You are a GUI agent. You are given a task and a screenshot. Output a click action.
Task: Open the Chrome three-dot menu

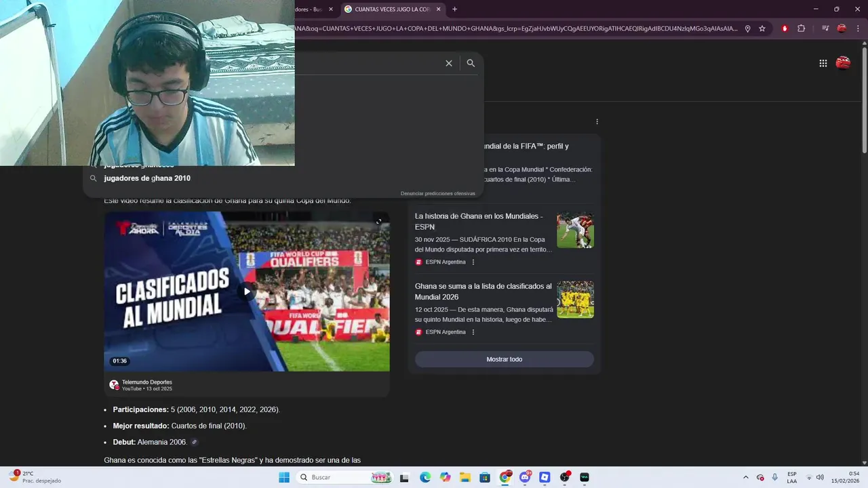pyautogui.click(x=858, y=28)
